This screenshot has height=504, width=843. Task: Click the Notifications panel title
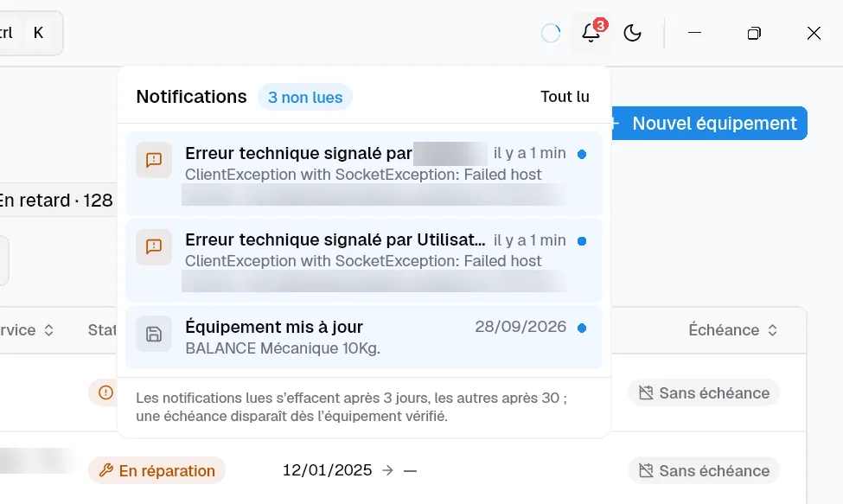[191, 97]
